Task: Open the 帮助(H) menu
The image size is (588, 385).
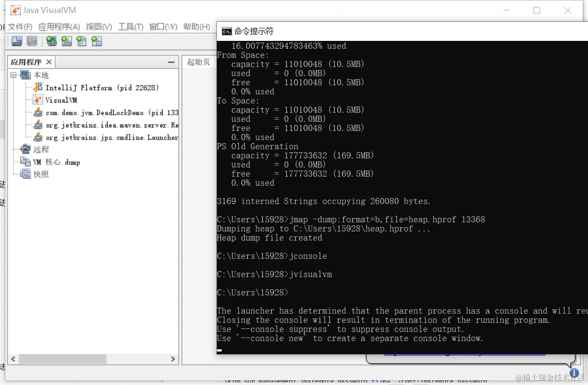Action: 197,27
